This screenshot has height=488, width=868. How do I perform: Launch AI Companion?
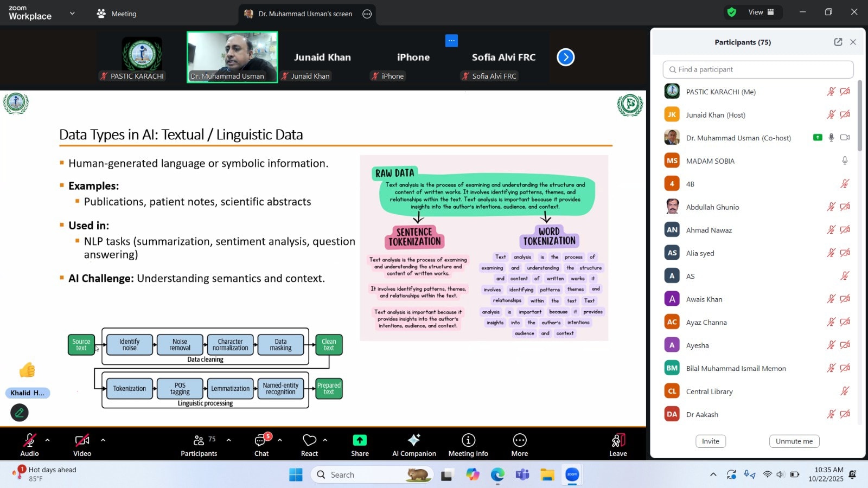[413, 445]
